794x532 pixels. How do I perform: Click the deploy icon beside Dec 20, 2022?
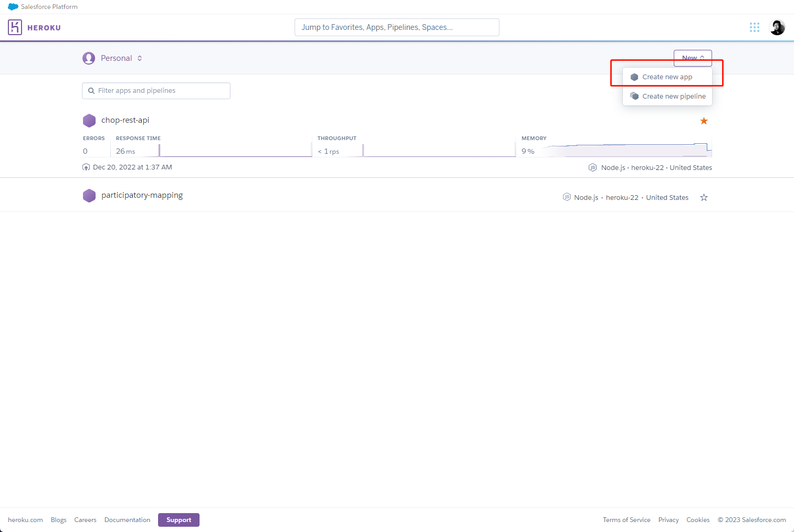tap(86, 167)
